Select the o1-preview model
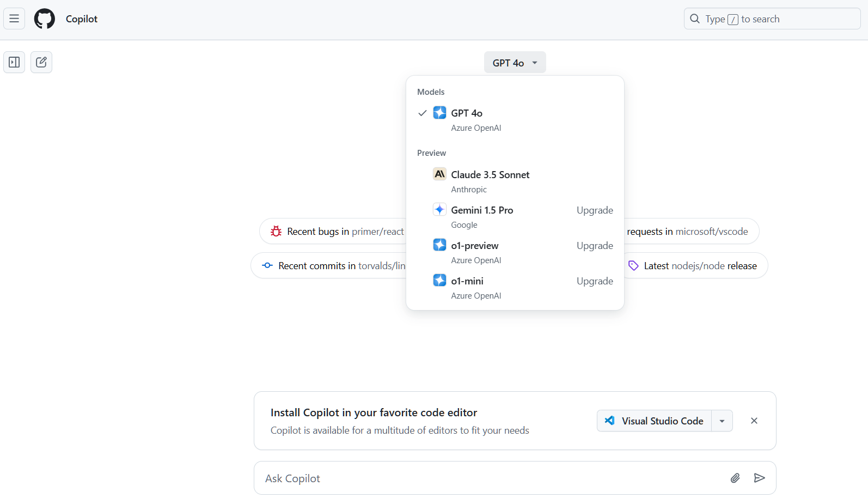This screenshot has width=868, height=504. (x=515, y=252)
